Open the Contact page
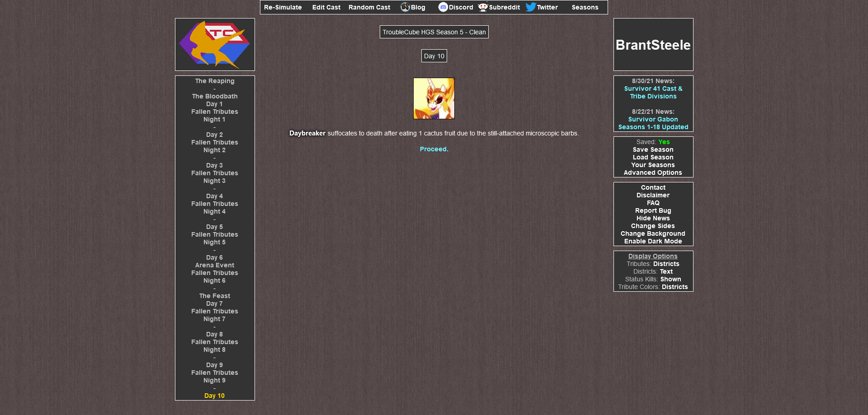Screen dimensions: 868x415 [x=653, y=187]
